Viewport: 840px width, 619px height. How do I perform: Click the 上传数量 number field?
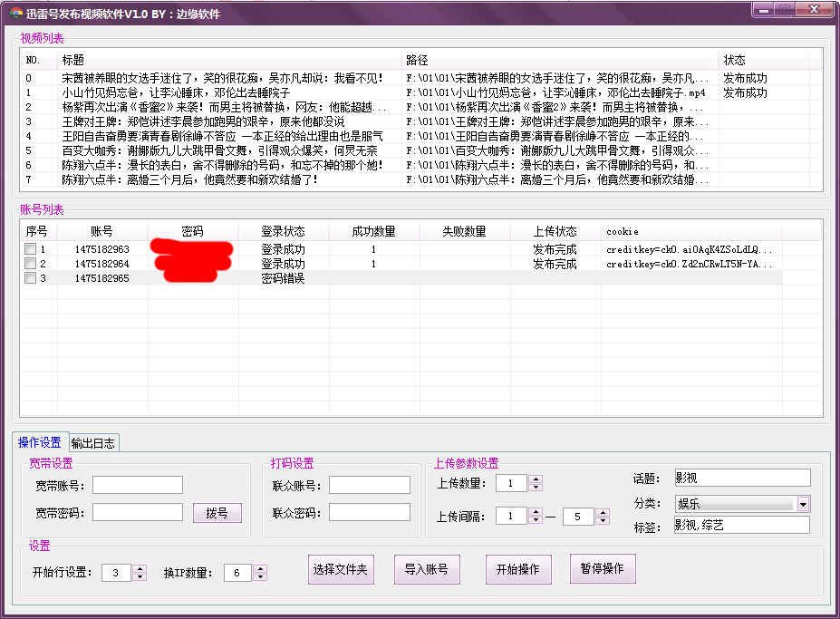(512, 483)
